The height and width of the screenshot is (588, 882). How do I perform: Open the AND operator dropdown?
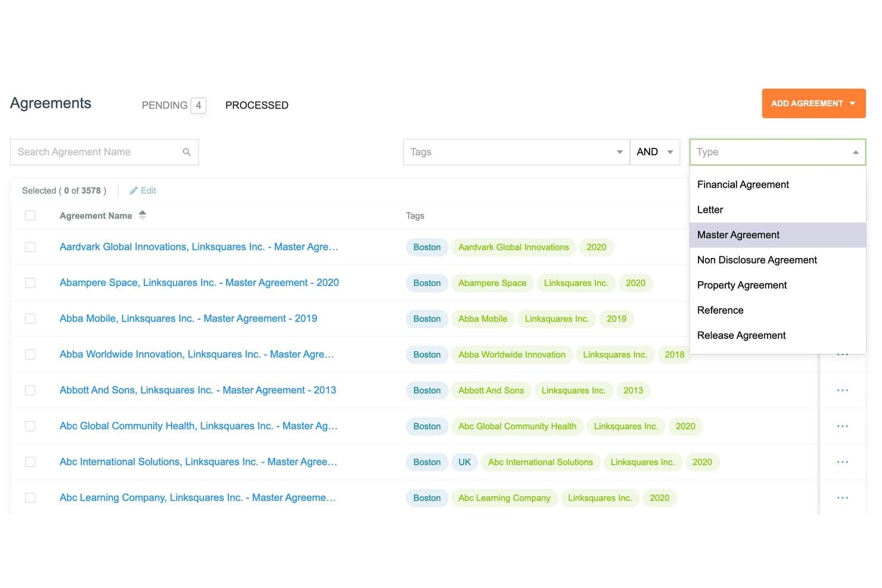pyautogui.click(x=654, y=152)
